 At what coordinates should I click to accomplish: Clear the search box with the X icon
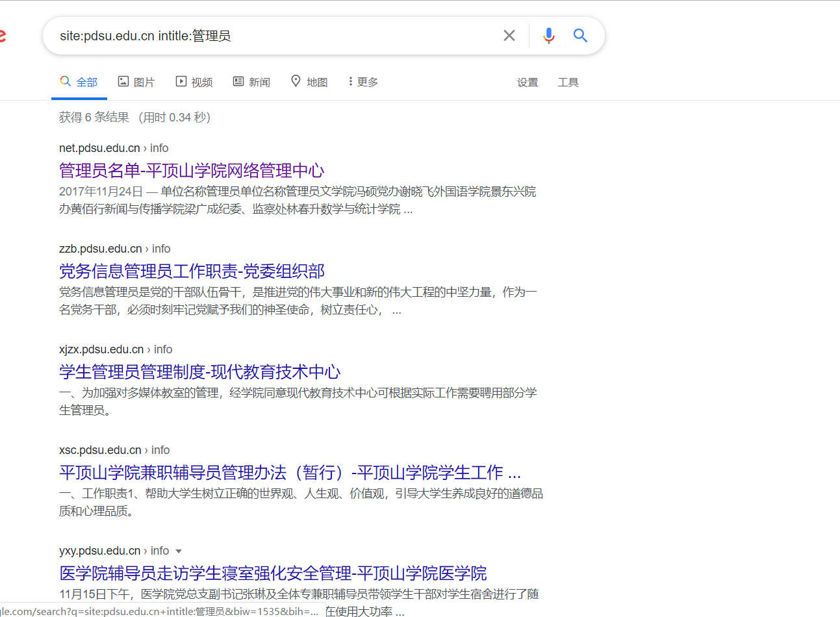point(509,36)
